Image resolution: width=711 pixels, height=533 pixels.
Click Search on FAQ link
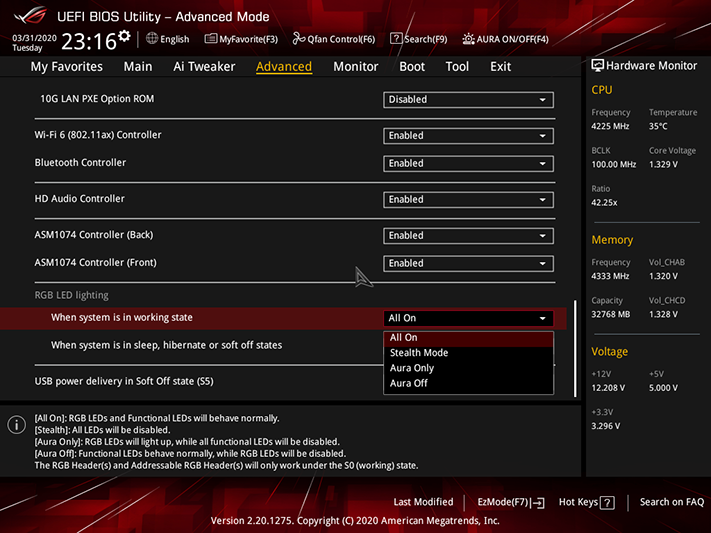pos(672,502)
